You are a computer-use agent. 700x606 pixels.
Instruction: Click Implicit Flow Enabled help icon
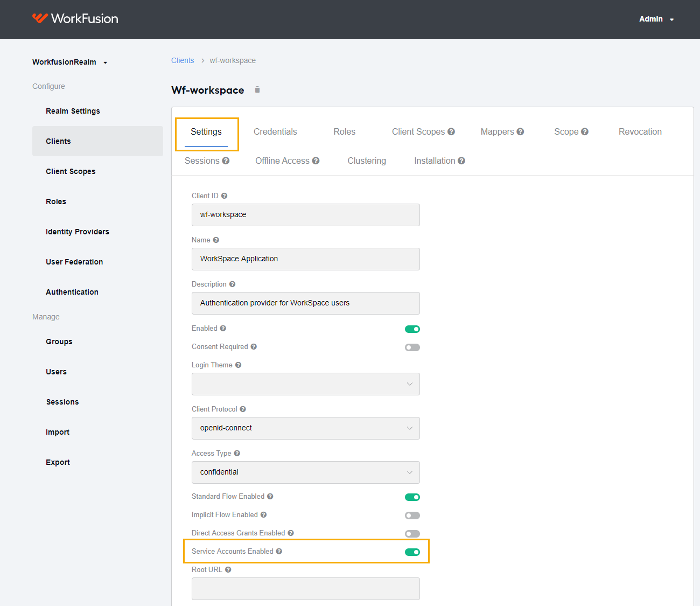click(x=263, y=515)
